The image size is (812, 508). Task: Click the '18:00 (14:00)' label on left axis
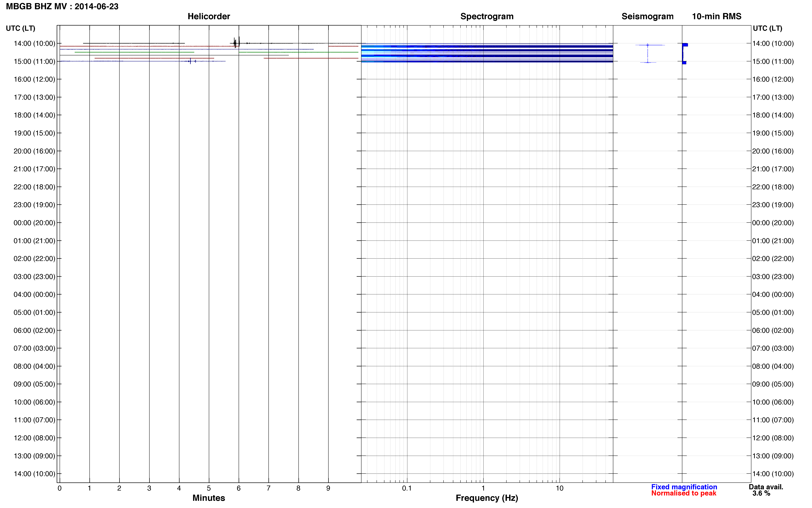[x=34, y=115]
